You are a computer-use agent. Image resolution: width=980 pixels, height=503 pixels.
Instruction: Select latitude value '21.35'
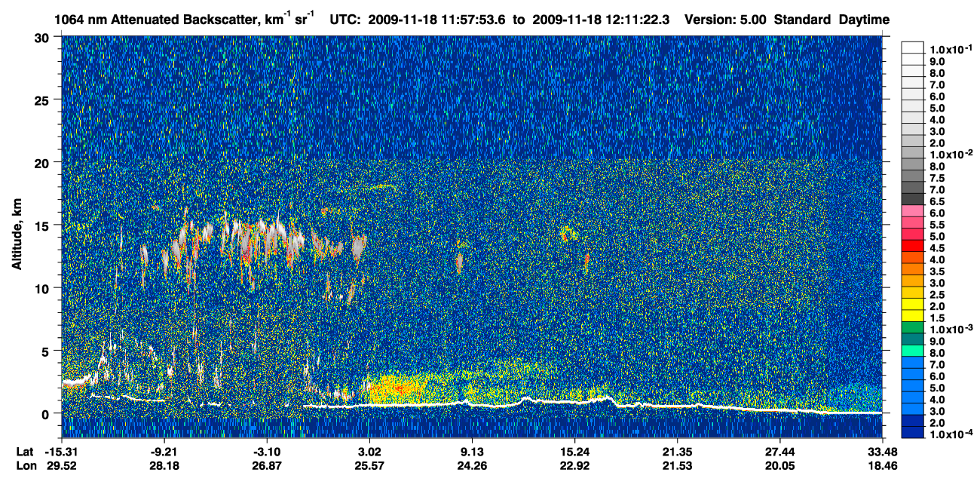click(x=677, y=451)
